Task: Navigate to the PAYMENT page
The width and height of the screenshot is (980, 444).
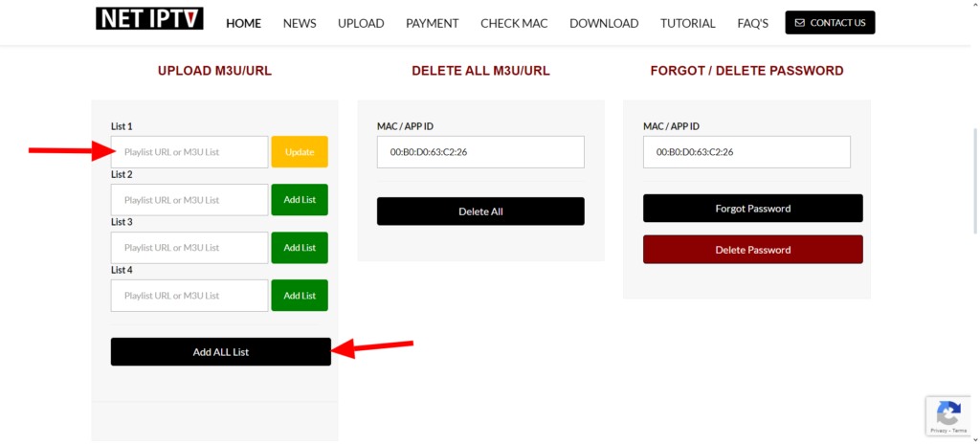Action: coord(432,23)
